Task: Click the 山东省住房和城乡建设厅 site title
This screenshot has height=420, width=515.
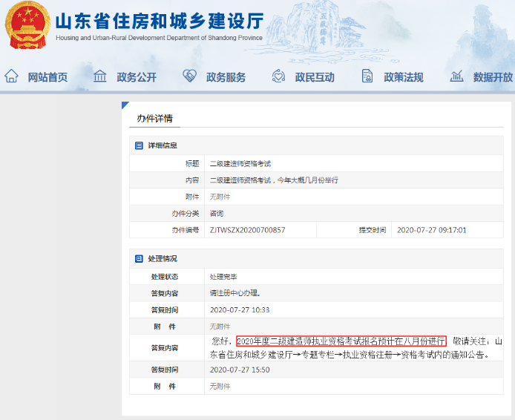Action: pos(159,22)
